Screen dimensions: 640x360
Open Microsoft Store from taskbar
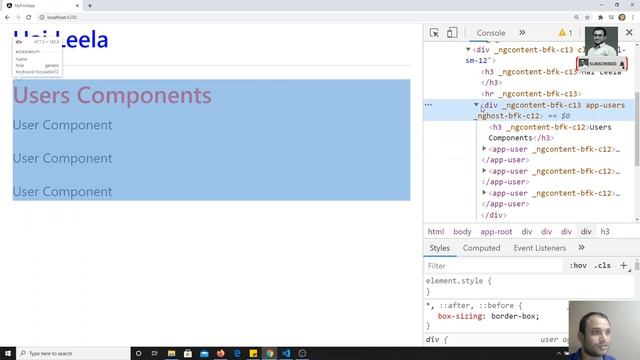click(188, 353)
